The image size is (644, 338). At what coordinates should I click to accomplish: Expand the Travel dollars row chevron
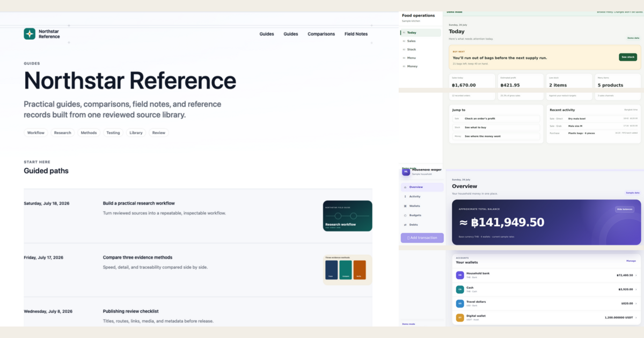[x=636, y=304]
